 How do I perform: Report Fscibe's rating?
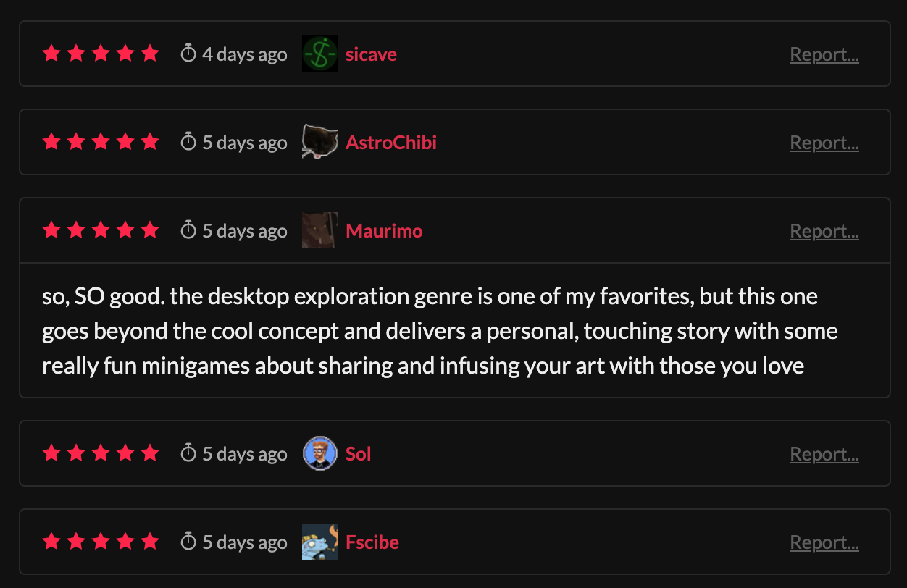824,542
